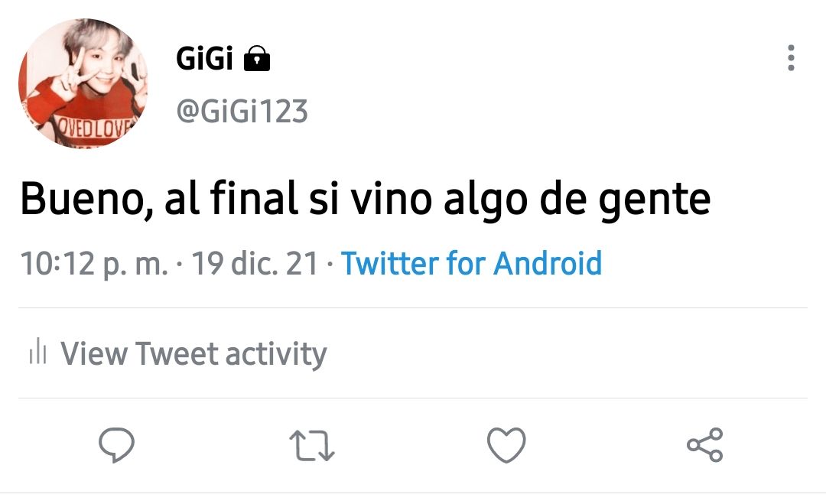Open the GiGi display name
This screenshot has height=504, width=826.
point(204,58)
